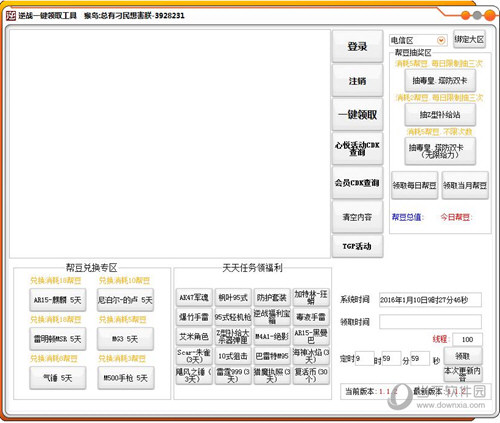Screen dimensions: 500x423
Task: Exchange for 气锤 5天
Action: 58,378
